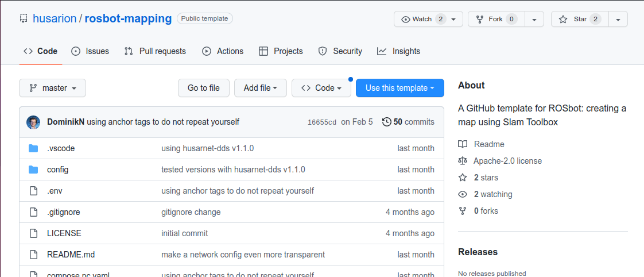Open 'using husarnet-dds v1.1.0' commit message

tap(207, 148)
